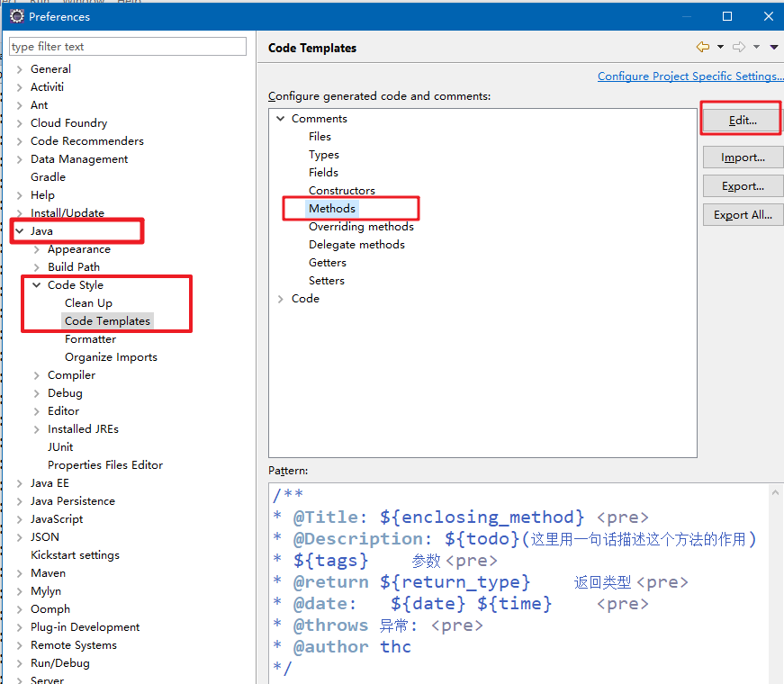The height and width of the screenshot is (684, 784).
Task: Open Configure Project Specific Settings link
Action: tap(690, 76)
